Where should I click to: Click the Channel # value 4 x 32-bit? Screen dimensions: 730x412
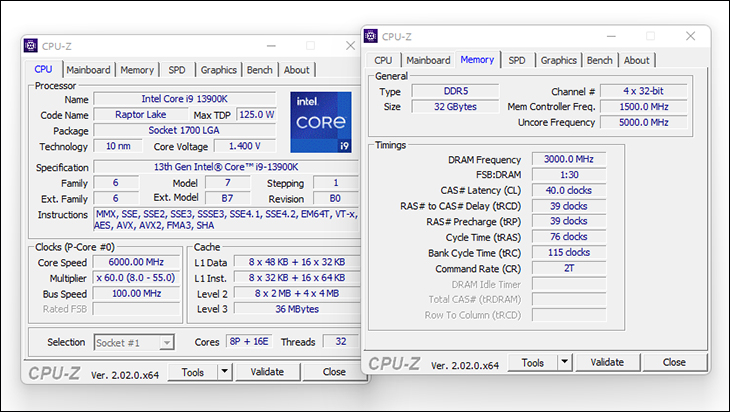[644, 91]
